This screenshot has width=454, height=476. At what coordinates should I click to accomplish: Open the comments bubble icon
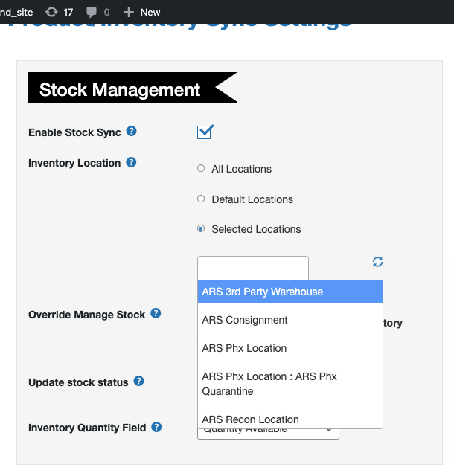coord(92,12)
